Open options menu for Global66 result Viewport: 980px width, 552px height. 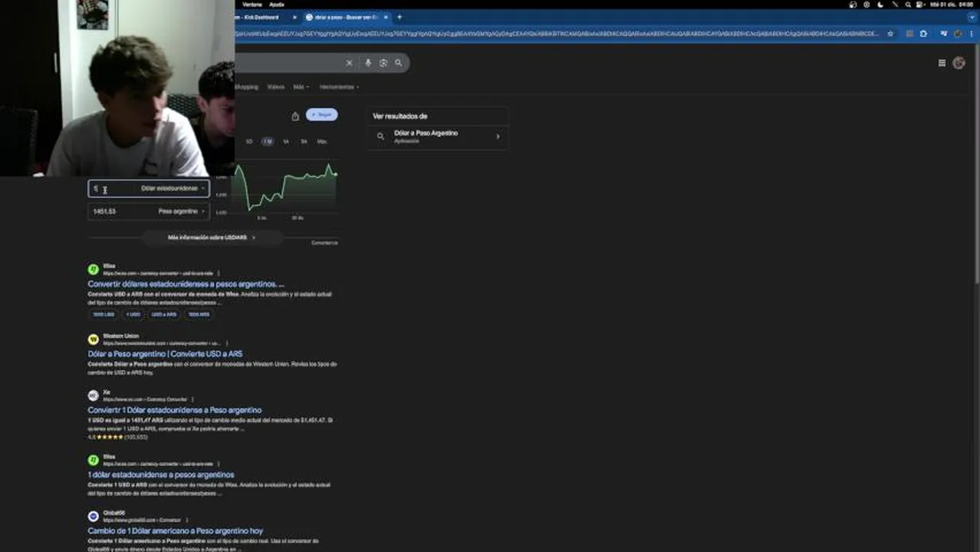click(186, 520)
